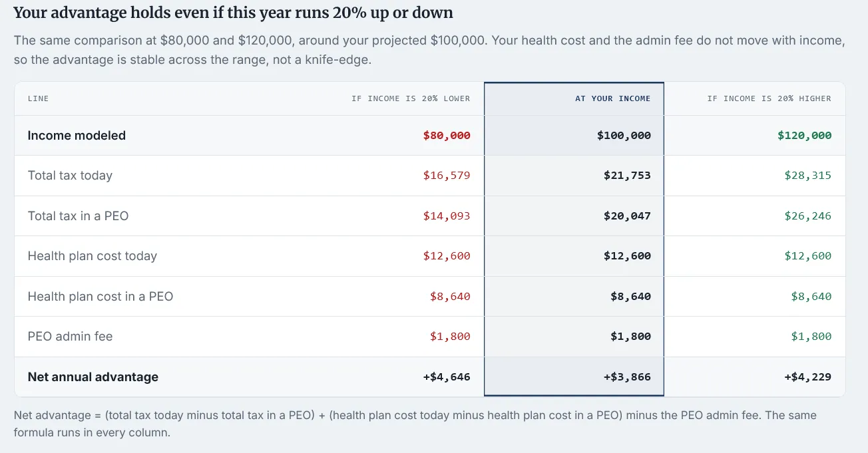Click the 'Health plan cost today' label
This screenshot has height=453, width=868.
pos(93,256)
